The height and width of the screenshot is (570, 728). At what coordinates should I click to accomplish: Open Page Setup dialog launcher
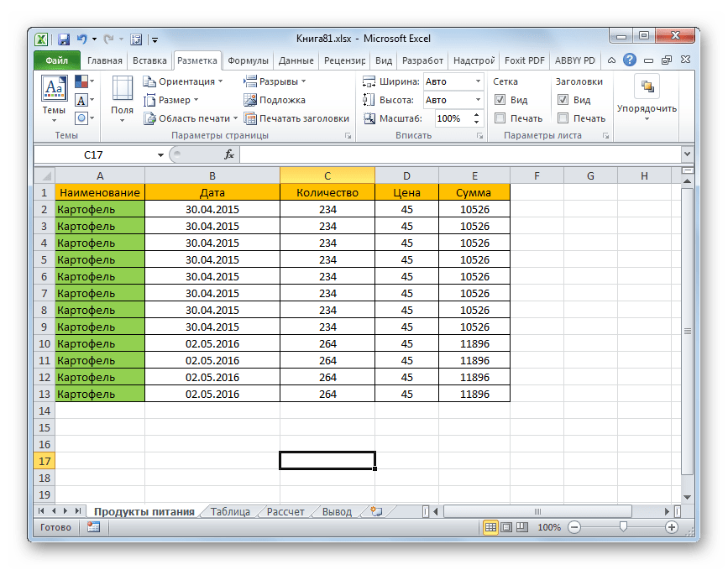tap(348, 135)
